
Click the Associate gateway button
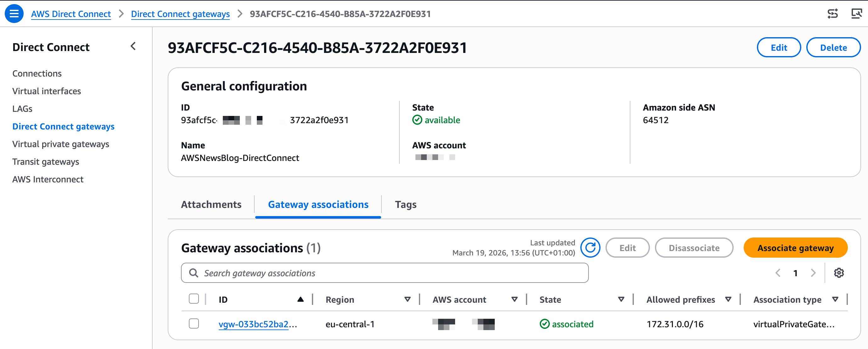coord(795,248)
